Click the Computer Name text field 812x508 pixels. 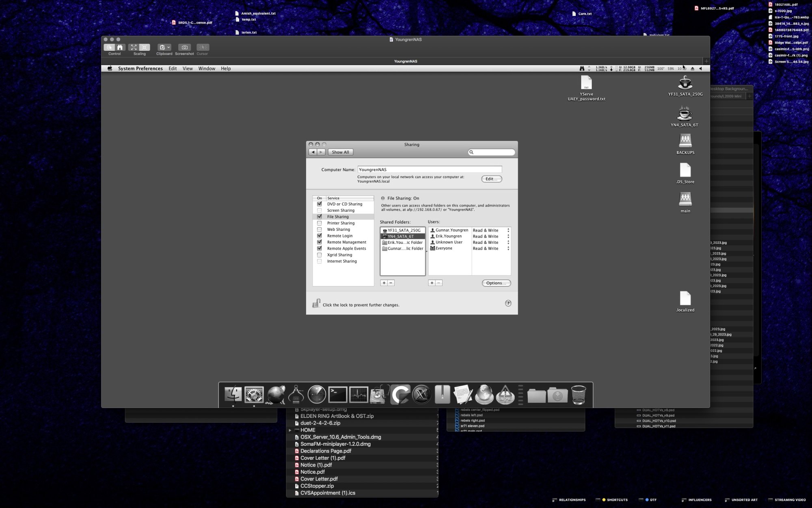[x=429, y=169]
